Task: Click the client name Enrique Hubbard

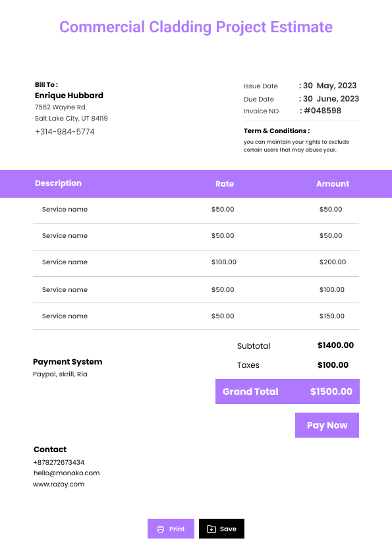Action: tap(69, 96)
